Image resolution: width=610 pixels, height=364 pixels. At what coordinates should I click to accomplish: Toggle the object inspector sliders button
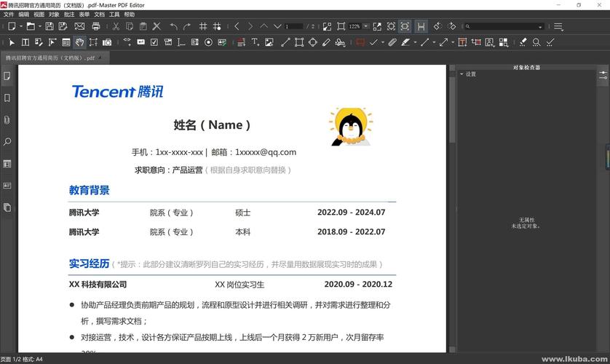[x=603, y=76]
